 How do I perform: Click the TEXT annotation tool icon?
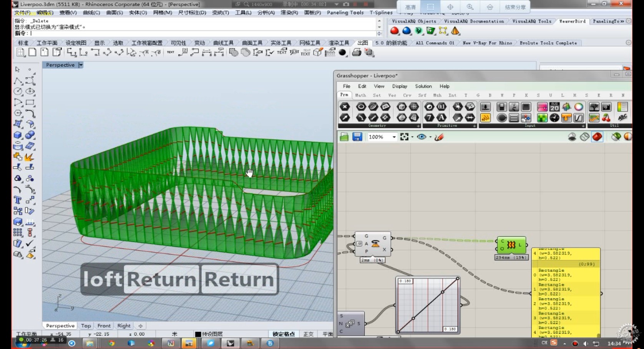tap(170, 52)
